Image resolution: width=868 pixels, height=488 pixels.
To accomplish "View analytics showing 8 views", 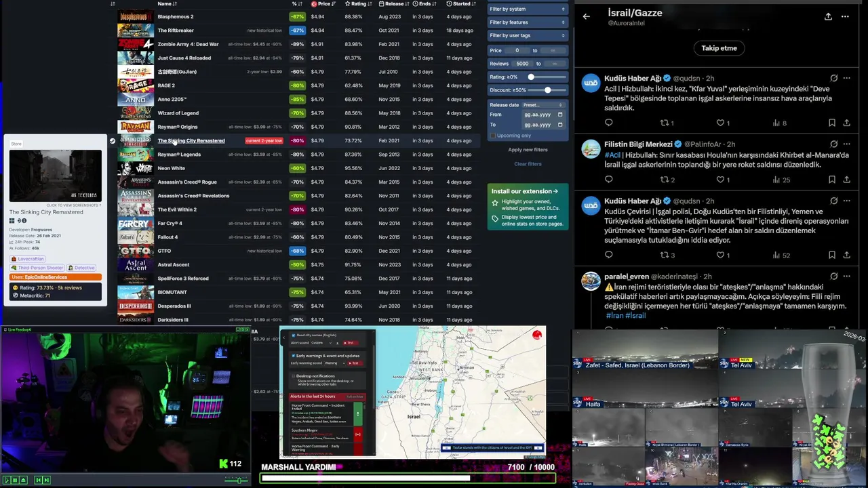I will pos(779,123).
